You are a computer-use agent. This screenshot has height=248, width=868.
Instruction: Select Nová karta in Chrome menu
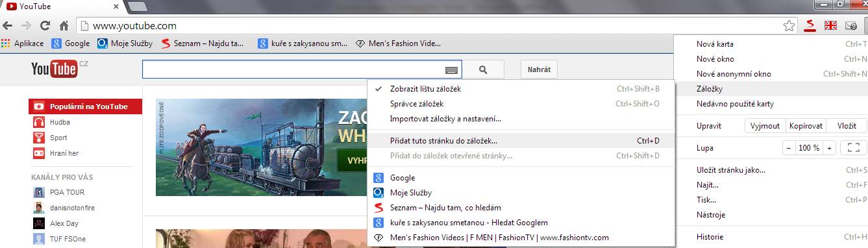click(x=771, y=44)
